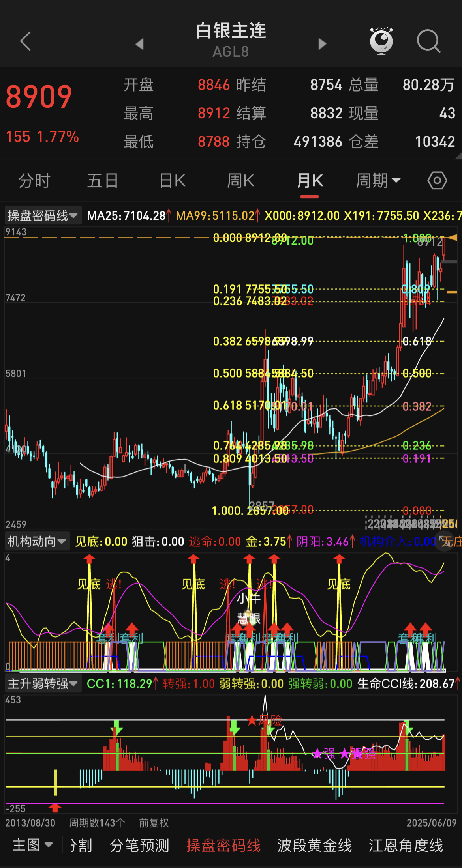This screenshot has width=462, height=868.
Task: Tap the AGL8 contract code
Action: (231, 52)
